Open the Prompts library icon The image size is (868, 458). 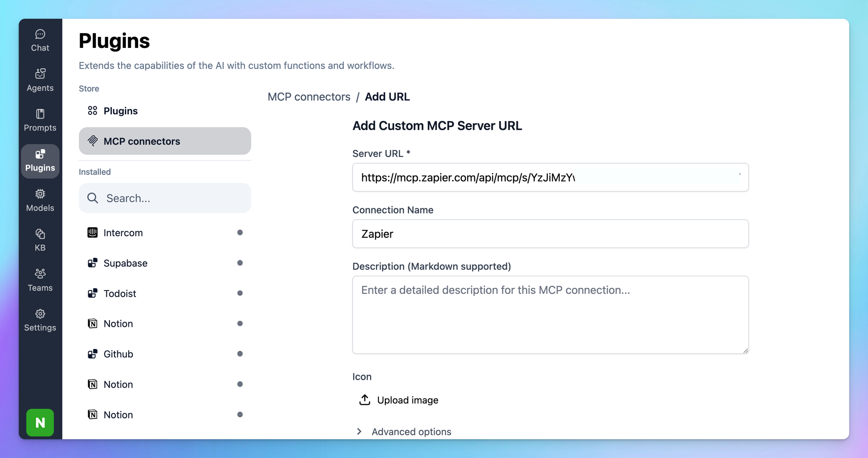click(x=40, y=114)
